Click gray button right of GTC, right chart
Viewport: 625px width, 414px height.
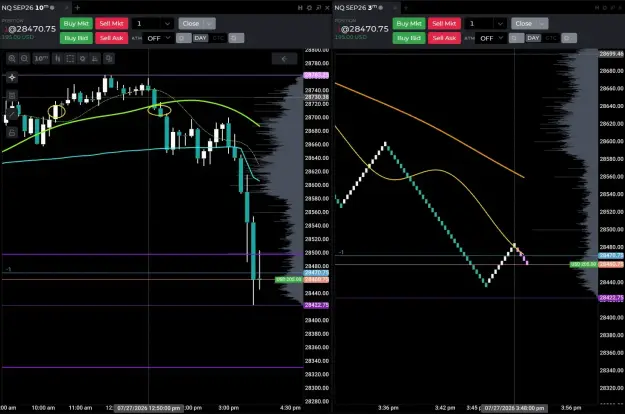[569, 38]
